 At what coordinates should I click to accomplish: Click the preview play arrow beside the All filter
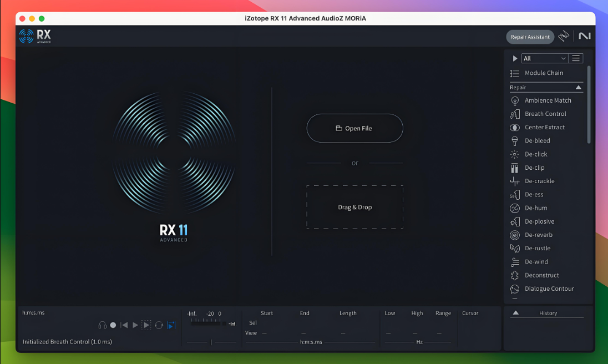click(x=515, y=58)
